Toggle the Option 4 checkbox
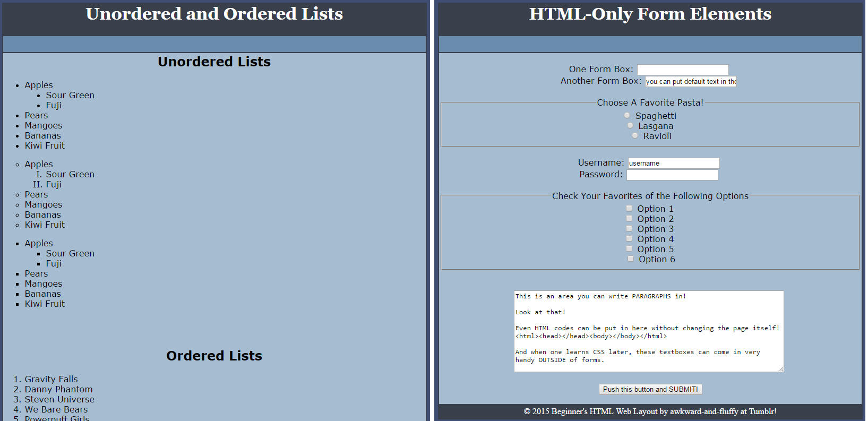The height and width of the screenshot is (421, 868). point(629,238)
